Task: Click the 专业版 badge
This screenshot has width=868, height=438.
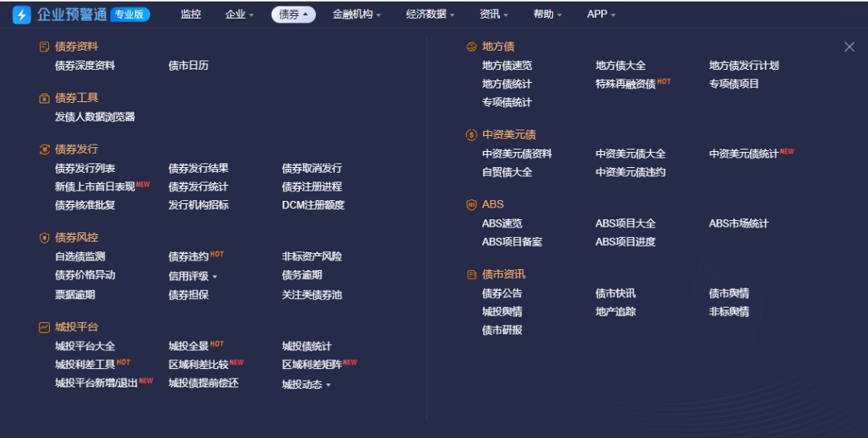Action: (x=129, y=14)
